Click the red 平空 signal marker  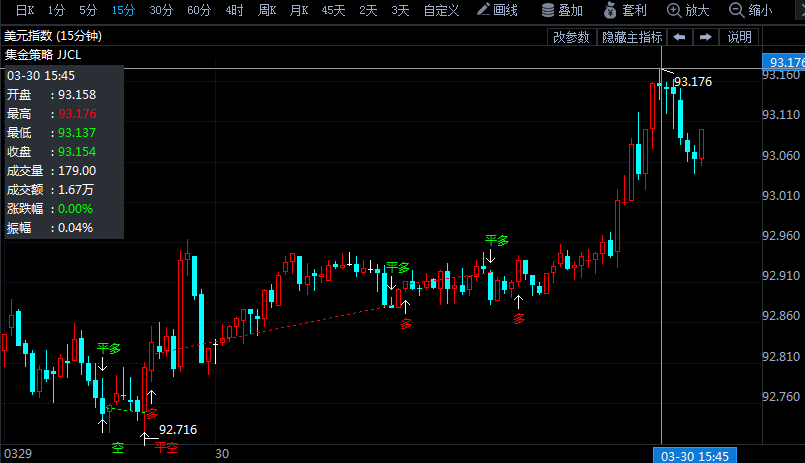click(166, 448)
